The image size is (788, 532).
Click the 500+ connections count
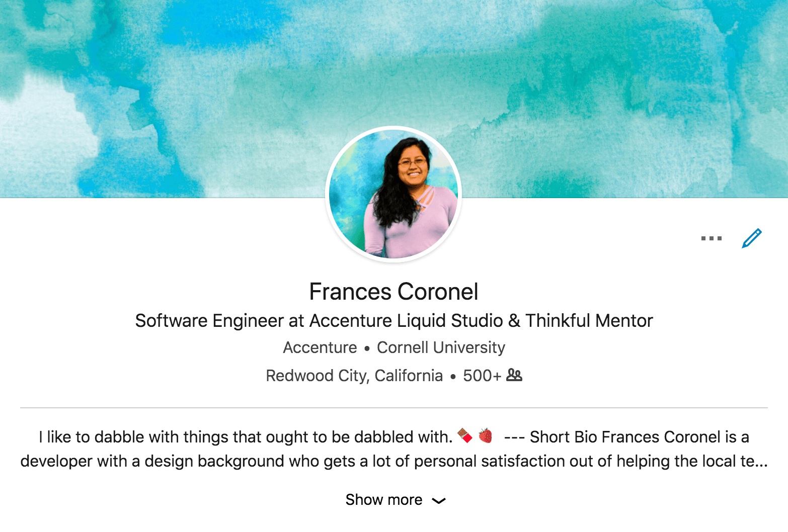click(x=482, y=376)
